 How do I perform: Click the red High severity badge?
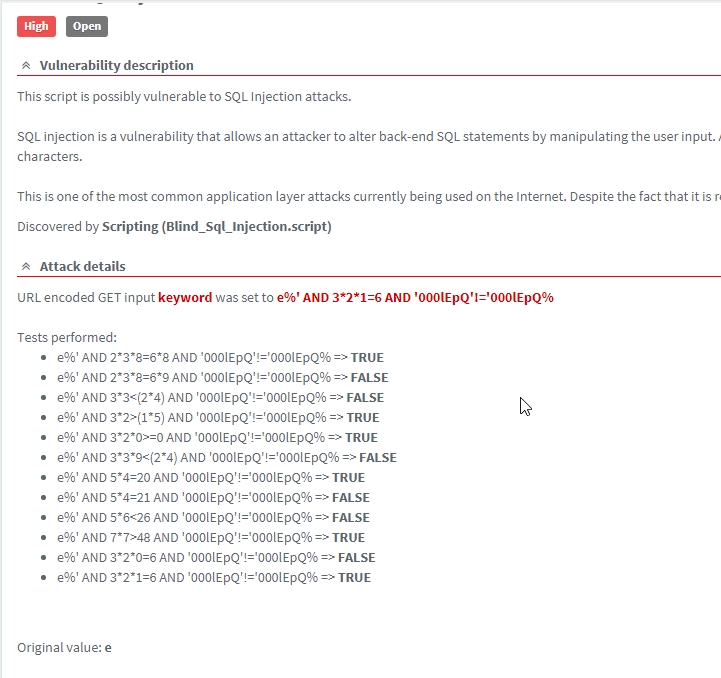click(x=36, y=26)
